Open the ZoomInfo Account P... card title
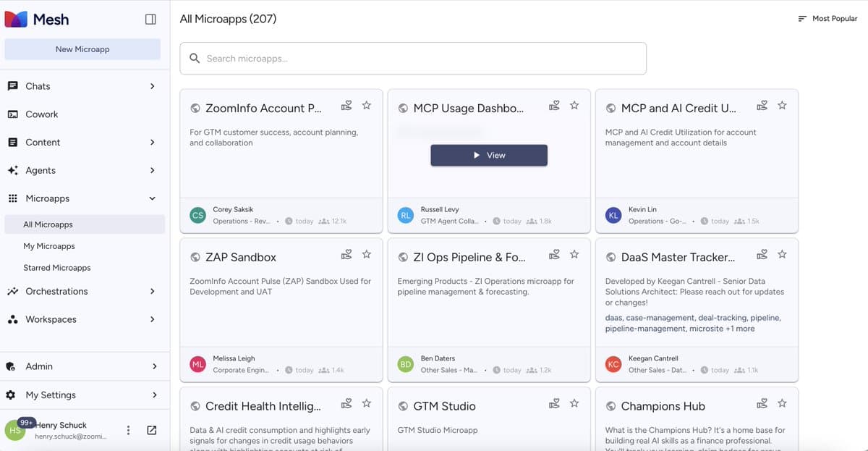This screenshot has height=451, width=868. (x=263, y=109)
